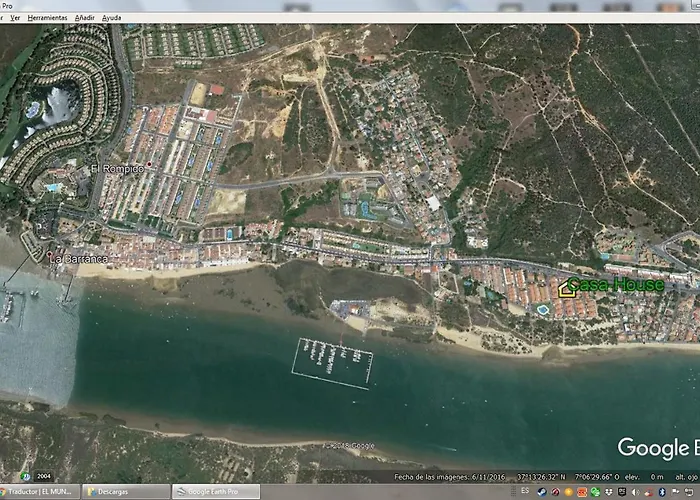This screenshot has width=700, height=500.
Task: Click the yellow Casa-House placemark icon
Action: [567, 289]
